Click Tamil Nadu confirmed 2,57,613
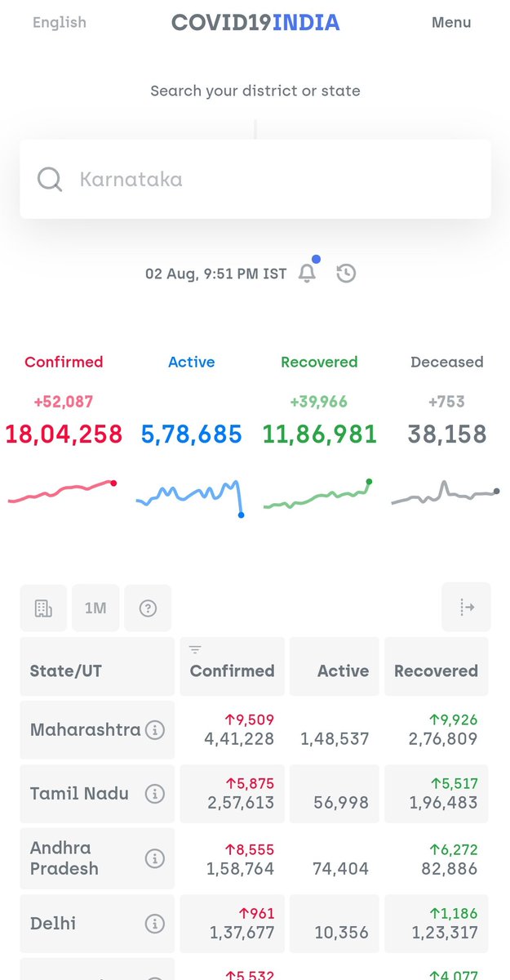 [x=239, y=803]
